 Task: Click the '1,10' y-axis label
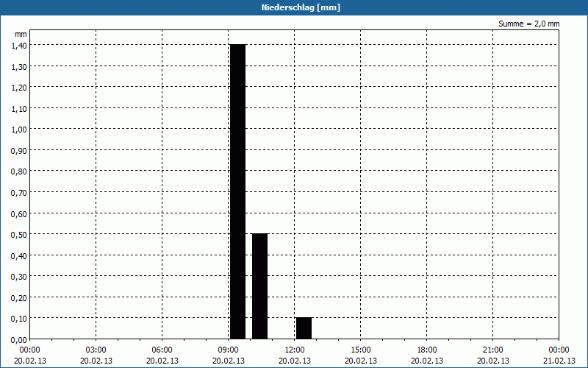(19, 109)
